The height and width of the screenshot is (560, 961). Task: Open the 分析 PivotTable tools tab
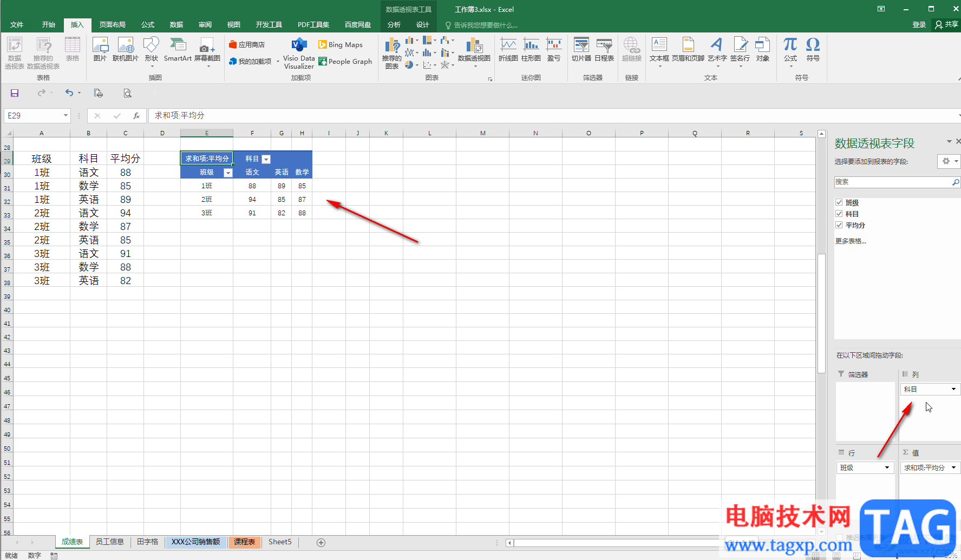coord(394,25)
